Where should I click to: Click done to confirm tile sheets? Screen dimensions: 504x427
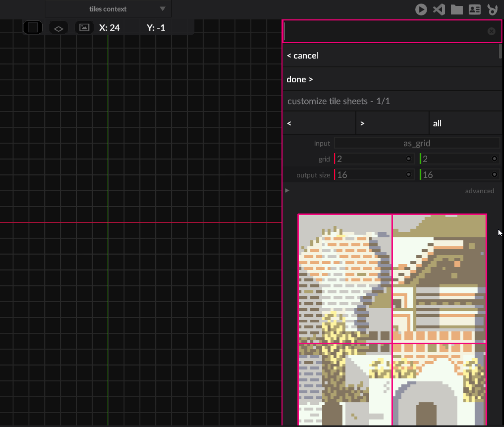[300, 79]
